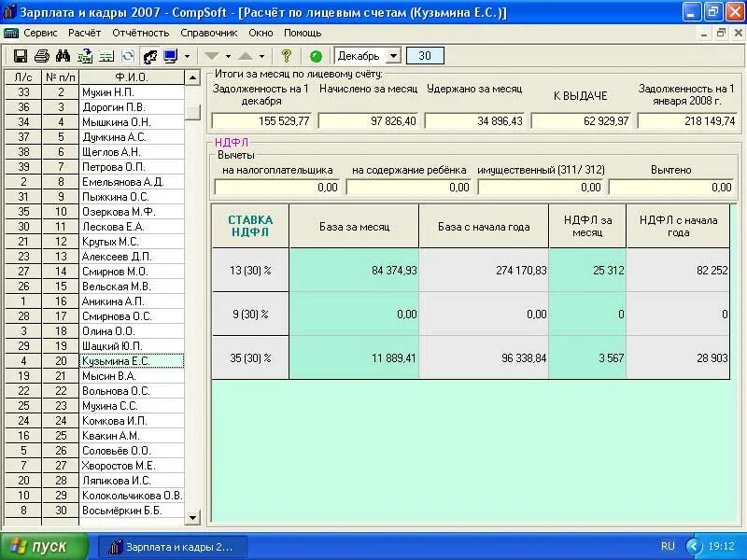The width and height of the screenshot is (747, 560).
Task: Click the green table grid icon
Action: (x=106, y=56)
